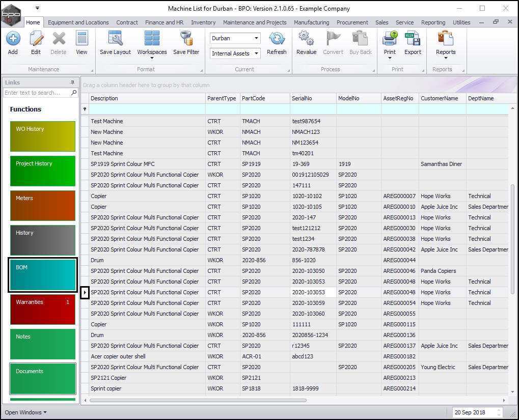
Task: Switch to the Inventory ribbon tab
Action: (x=203, y=22)
